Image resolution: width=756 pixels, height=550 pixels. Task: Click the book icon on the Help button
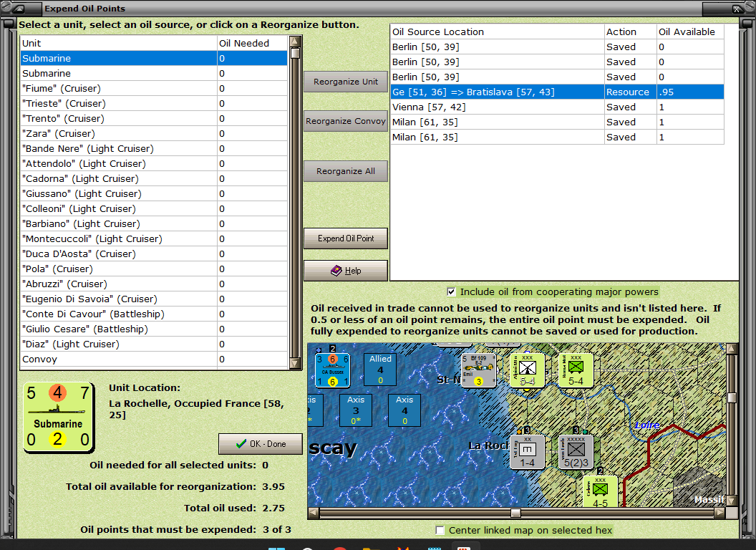point(336,271)
